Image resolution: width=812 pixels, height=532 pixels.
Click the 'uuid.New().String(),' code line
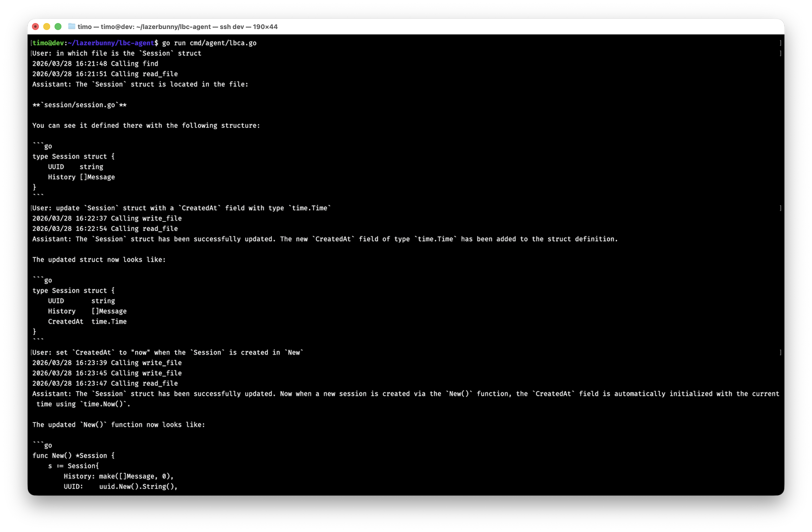click(138, 486)
